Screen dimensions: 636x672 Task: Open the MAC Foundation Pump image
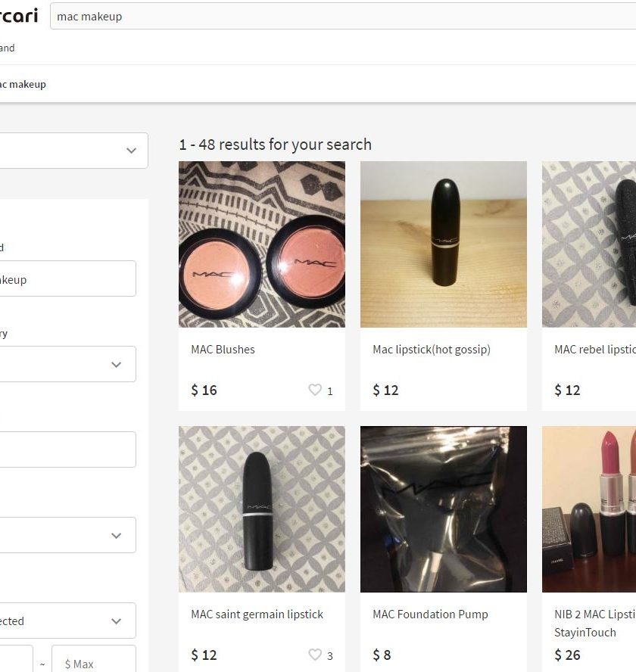point(444,509)
